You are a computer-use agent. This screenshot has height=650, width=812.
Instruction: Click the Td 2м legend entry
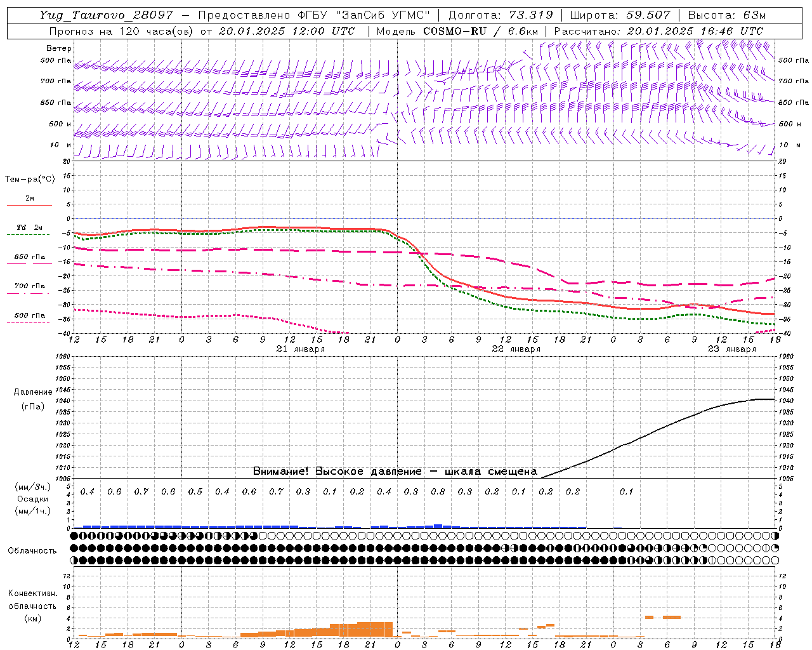(x=30, y=227)
